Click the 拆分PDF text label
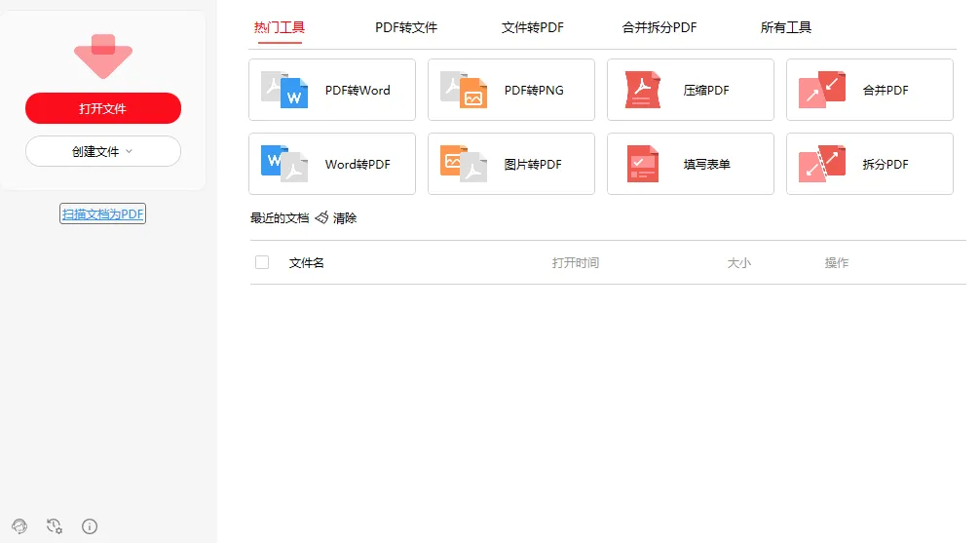The image size is (980, 543). [x=886, y=164]
